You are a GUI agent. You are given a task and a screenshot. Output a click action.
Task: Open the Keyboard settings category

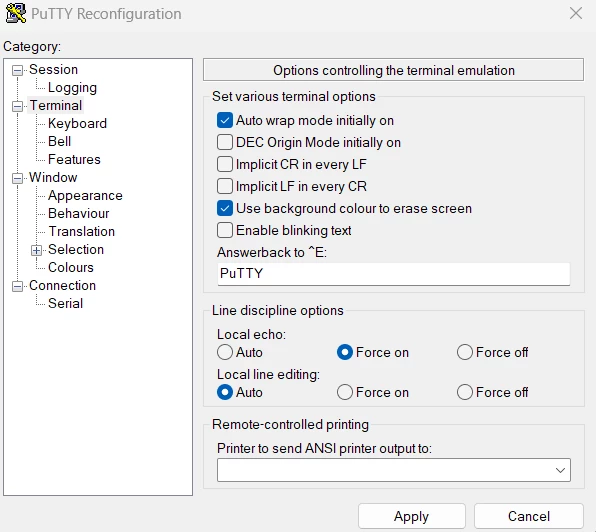77,124
